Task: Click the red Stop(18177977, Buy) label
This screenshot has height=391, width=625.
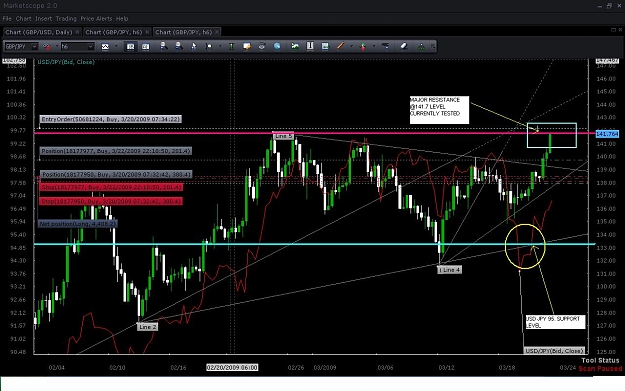Action: coord(111,187)
